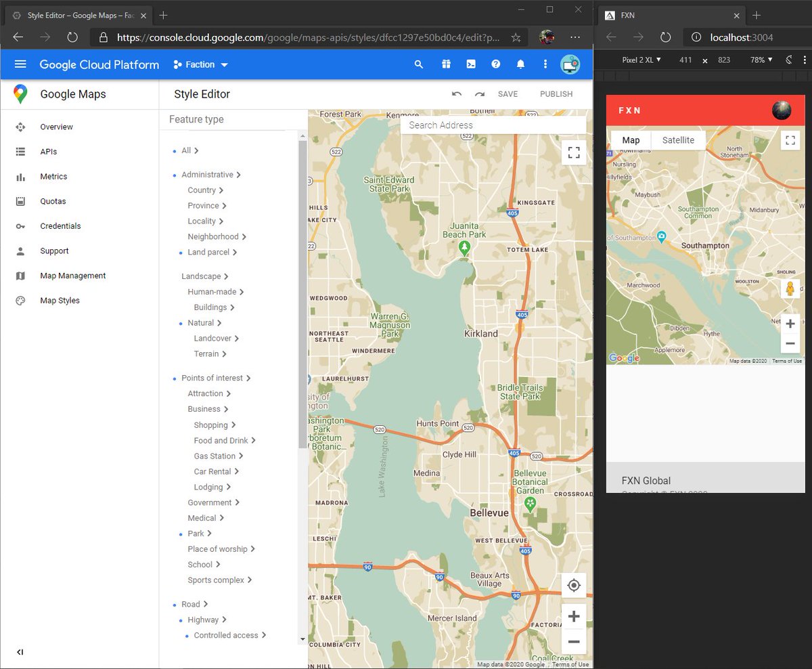Open the free trial gift icon
This screenshot has width=812, height=669.
446,64
